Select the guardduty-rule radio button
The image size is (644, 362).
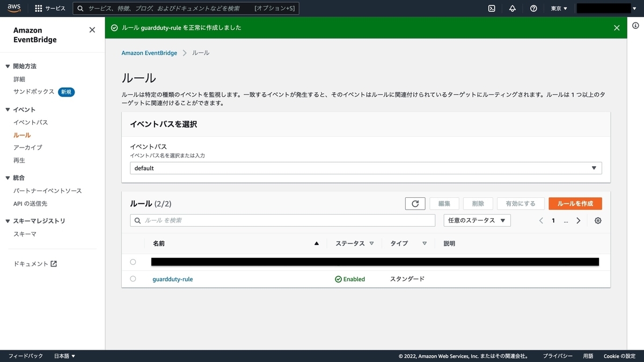pyautogui.click(x=133, y=279)
